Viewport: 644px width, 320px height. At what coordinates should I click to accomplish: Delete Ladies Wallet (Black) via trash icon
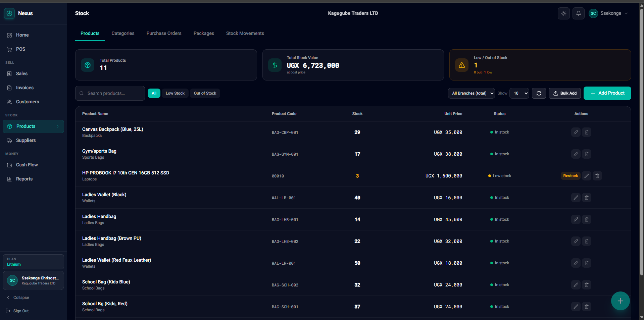(586, 198)
